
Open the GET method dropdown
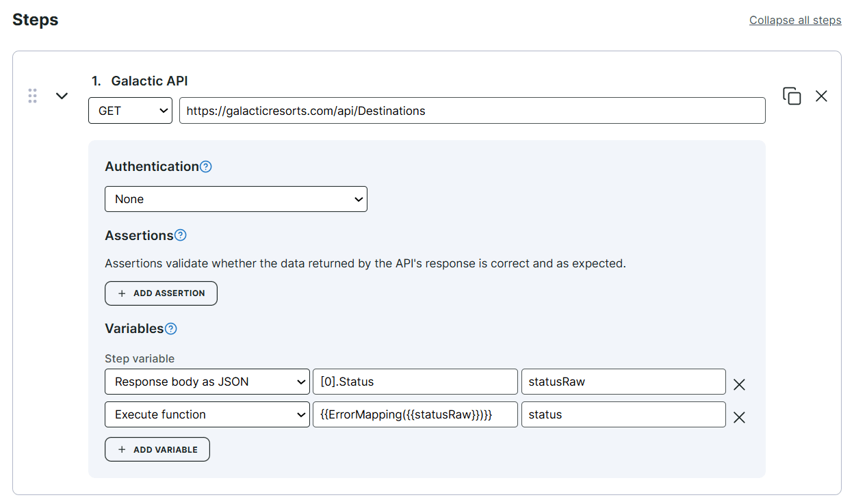click(130, 111)
